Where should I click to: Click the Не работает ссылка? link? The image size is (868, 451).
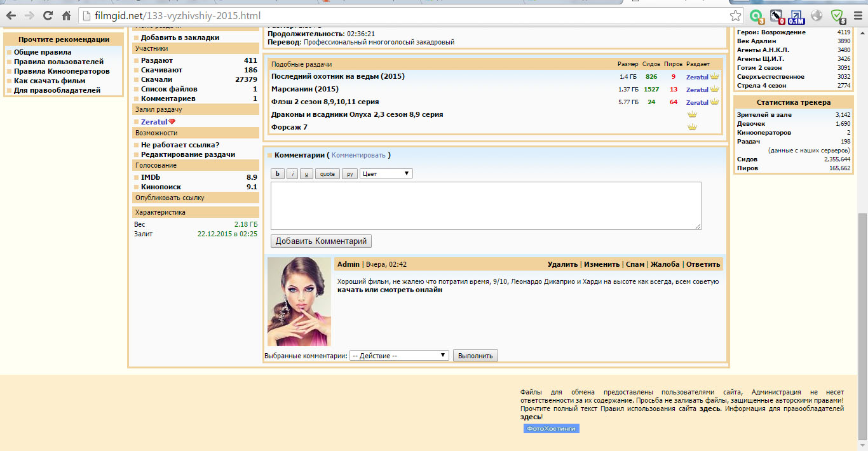click(180, 145)
